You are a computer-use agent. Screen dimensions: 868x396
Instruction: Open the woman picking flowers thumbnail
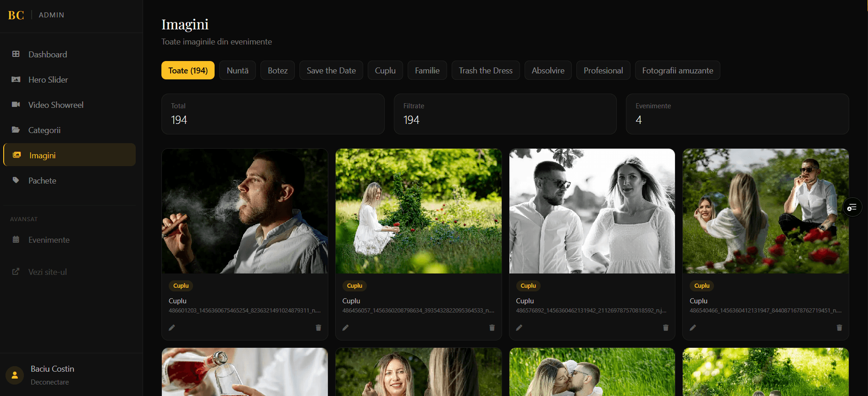coord(419,211)
